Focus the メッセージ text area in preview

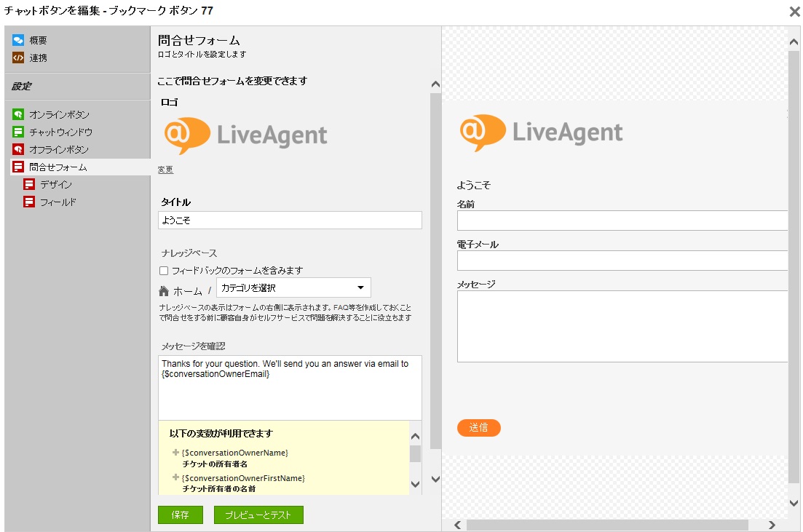pyautogui.click(x=622, y=326)
